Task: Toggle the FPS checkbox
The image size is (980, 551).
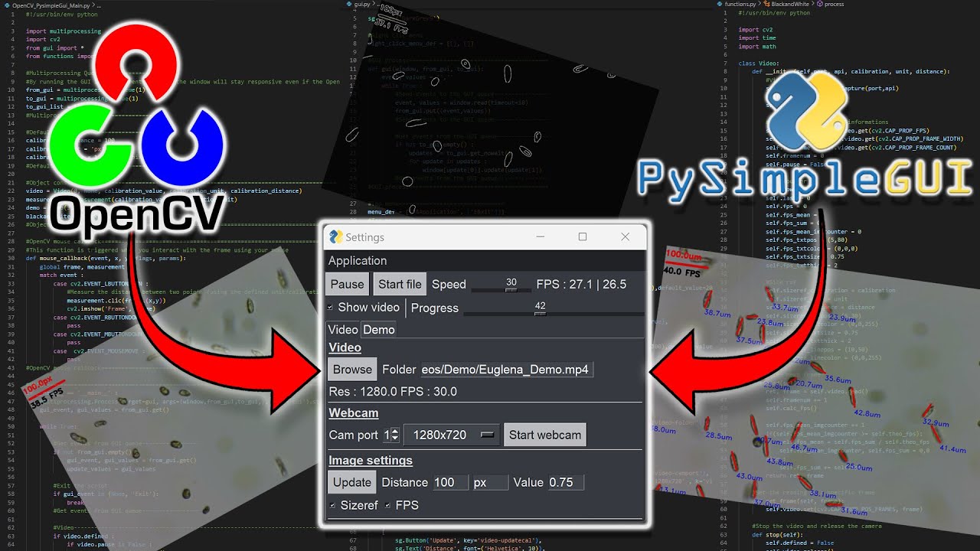Action: click(x=387, y=505)
